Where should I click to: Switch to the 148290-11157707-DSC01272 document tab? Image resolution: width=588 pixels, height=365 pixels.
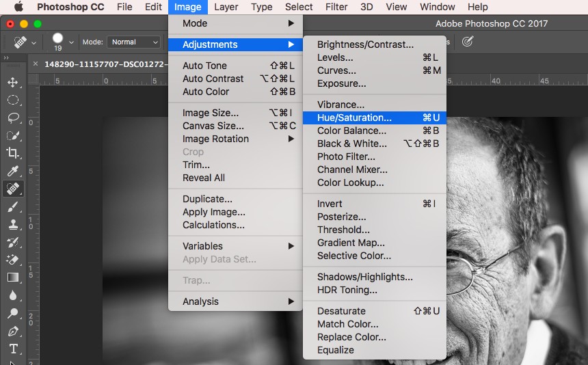click(x=106, y=64)
